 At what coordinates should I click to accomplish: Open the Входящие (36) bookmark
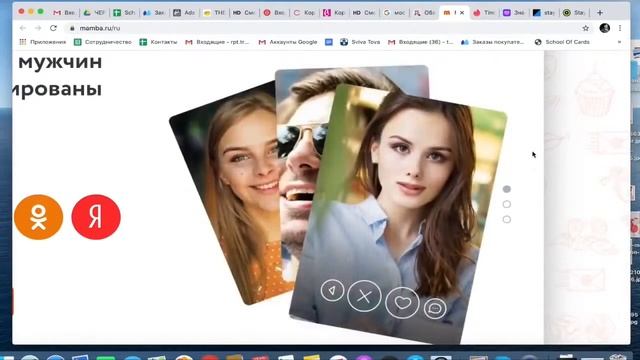click(x=421, y=42)
